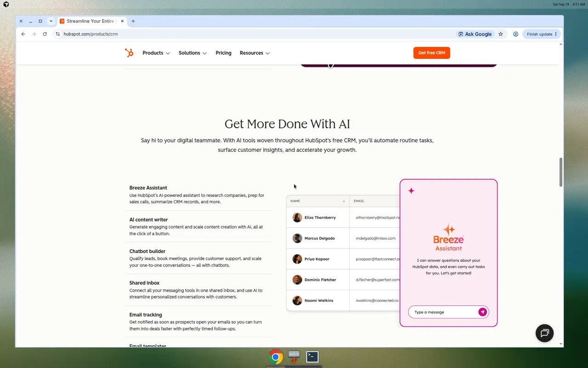This screenshot has height=368, width=588.
Task: Go to the Pricing page
Action: click(x=223, y=53)
